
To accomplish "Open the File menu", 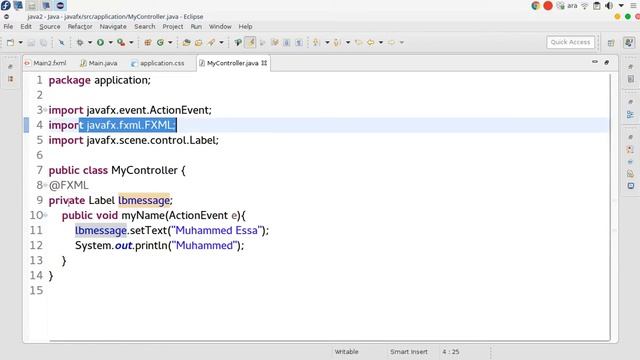I will (8, 27).
